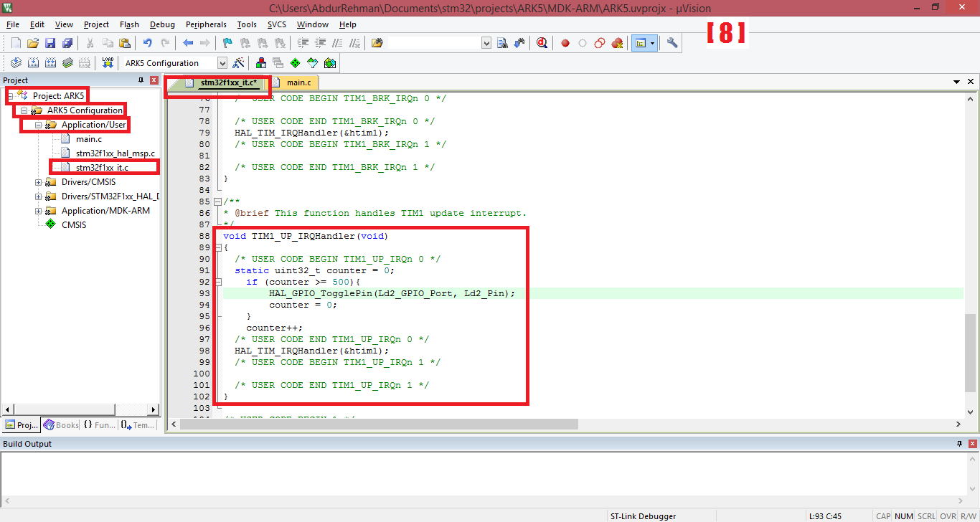This screenshot has width=980, height=522.
Task: Select the Books tab below Project panel
Action: (x=60, y=424)
